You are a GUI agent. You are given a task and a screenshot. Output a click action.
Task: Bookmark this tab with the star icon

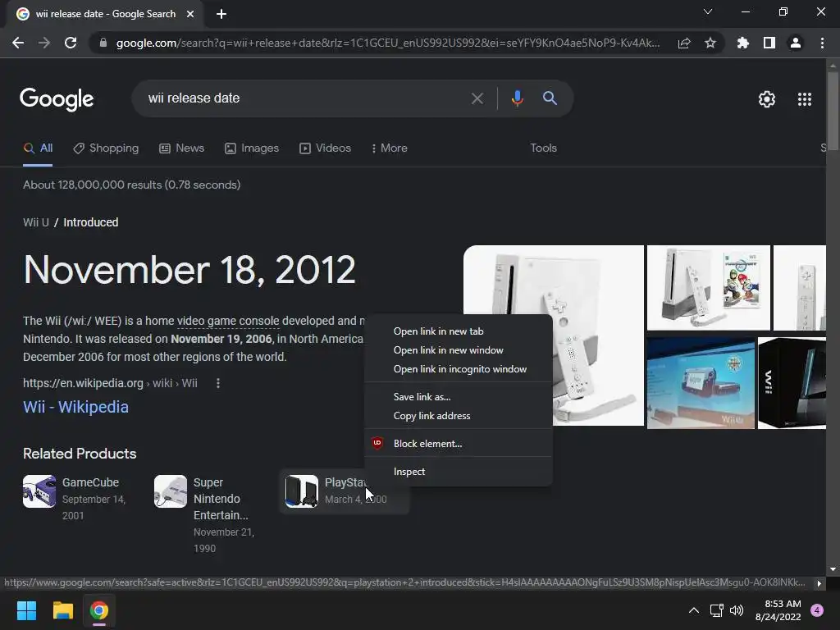[x=710, y=43]
